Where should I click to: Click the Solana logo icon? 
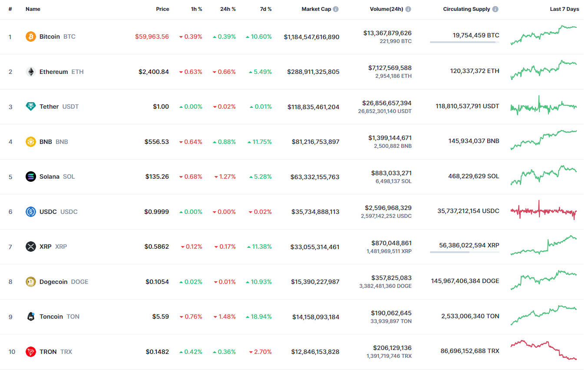[30, 177]
